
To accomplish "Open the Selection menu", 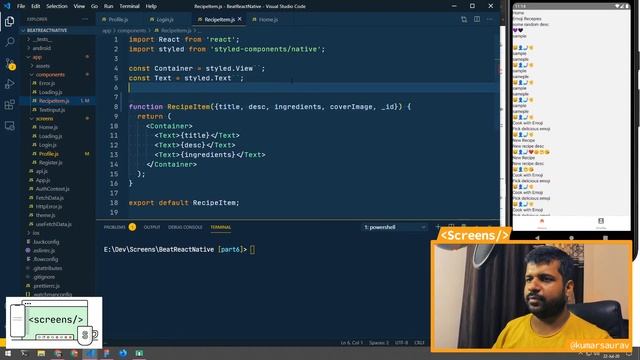I will tap(57, 6).
